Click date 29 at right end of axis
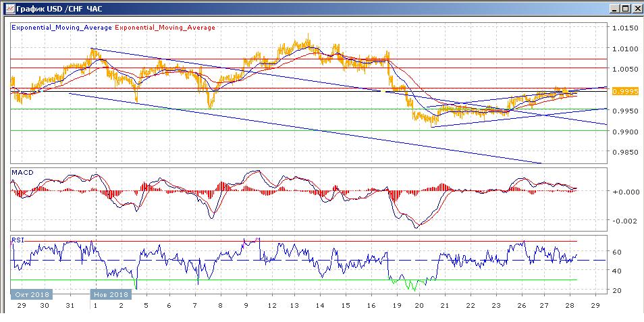 (594, 306)
